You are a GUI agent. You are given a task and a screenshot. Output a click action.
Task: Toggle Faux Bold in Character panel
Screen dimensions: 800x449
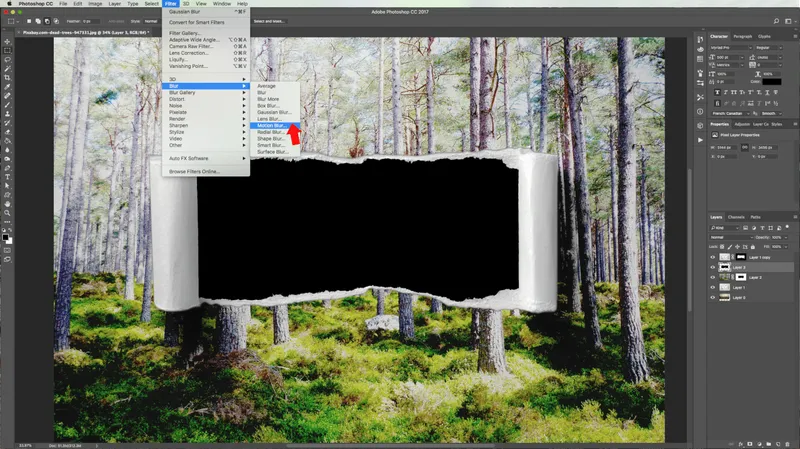pos(717,92)
